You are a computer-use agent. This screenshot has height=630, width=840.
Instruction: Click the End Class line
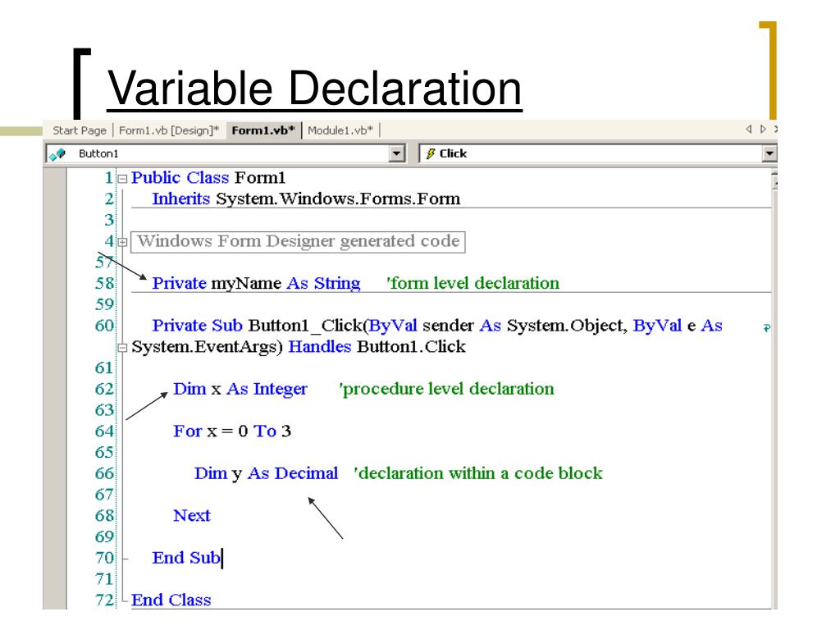[171, 600]
